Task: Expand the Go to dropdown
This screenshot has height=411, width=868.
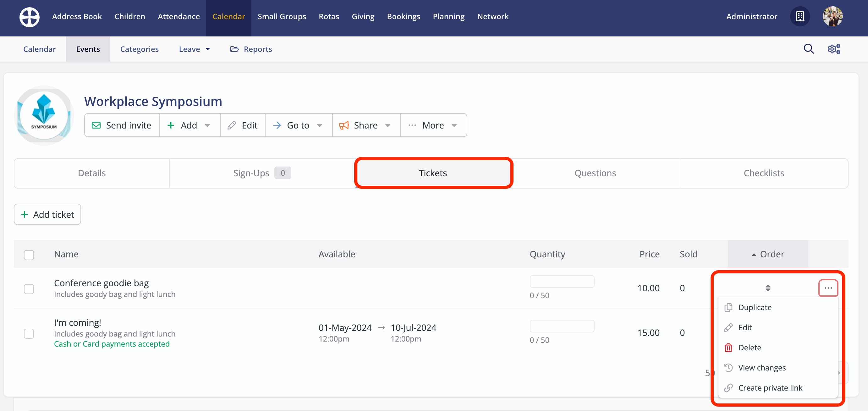Action: pyautogui.click(x=298, y=125)
